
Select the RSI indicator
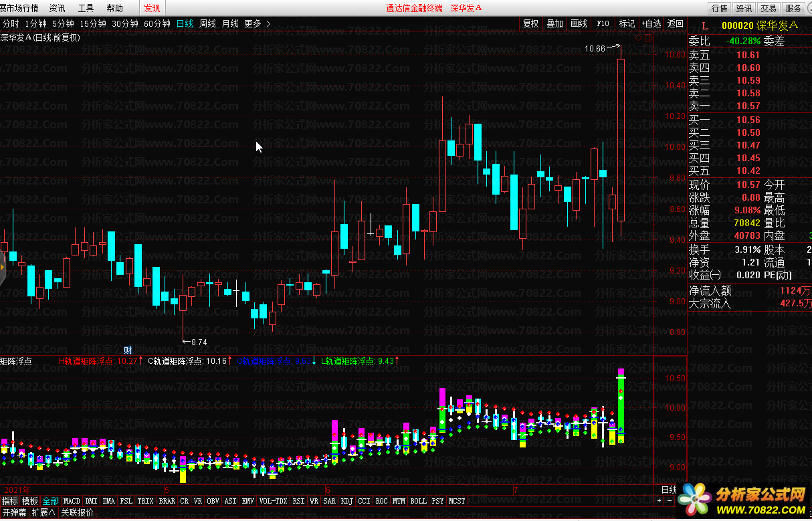click(298, 501)
